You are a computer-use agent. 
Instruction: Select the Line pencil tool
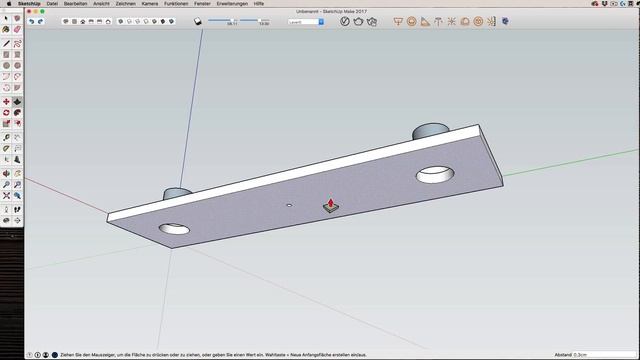[x=6, y=44]
